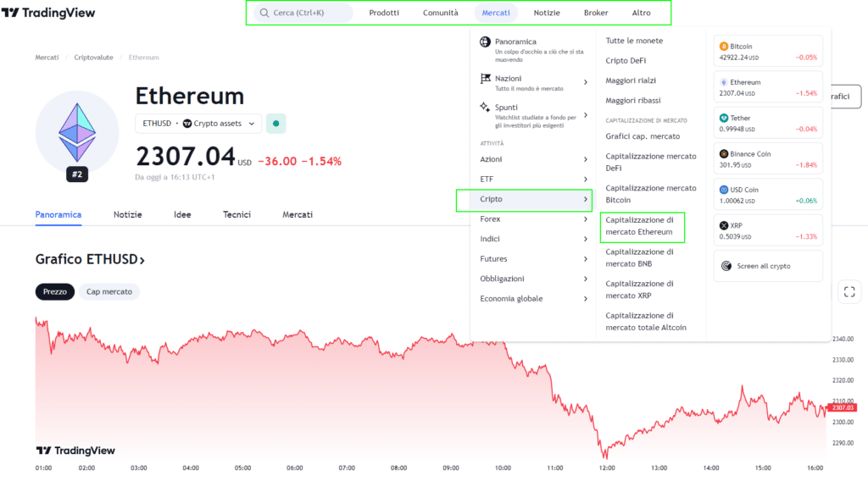The width and height of the screenshot is (868, 481).
Task: Click the Ethereum breadcrumb text
Action: (x=143, y=58)
